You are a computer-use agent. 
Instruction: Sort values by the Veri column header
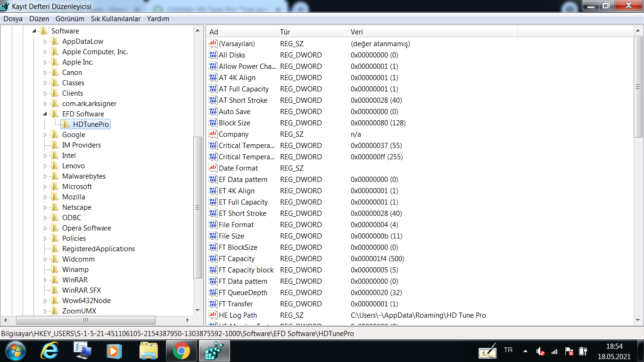point(432,32)
